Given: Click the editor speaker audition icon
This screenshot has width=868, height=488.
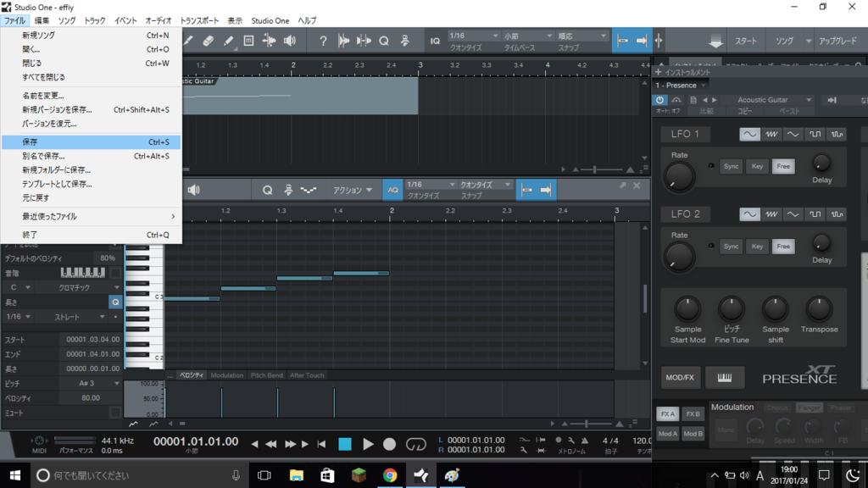Looking at the screenshot, I should pyautogui.click(x=194, y=190).
